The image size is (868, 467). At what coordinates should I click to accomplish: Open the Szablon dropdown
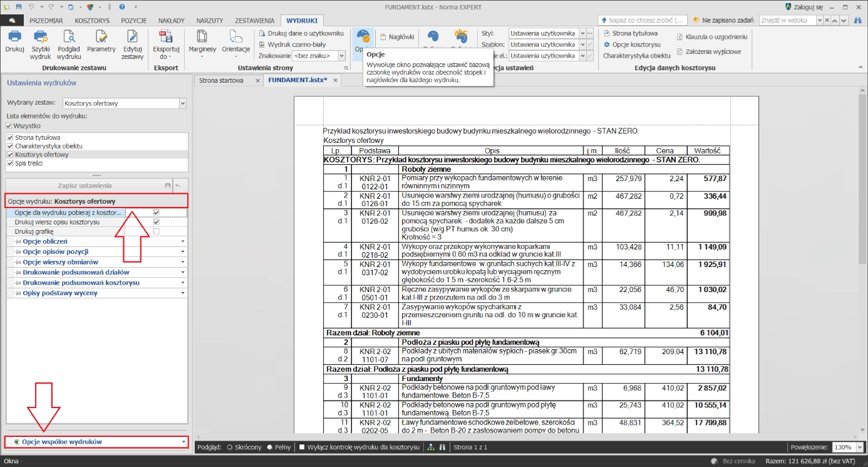click(582, 45)
